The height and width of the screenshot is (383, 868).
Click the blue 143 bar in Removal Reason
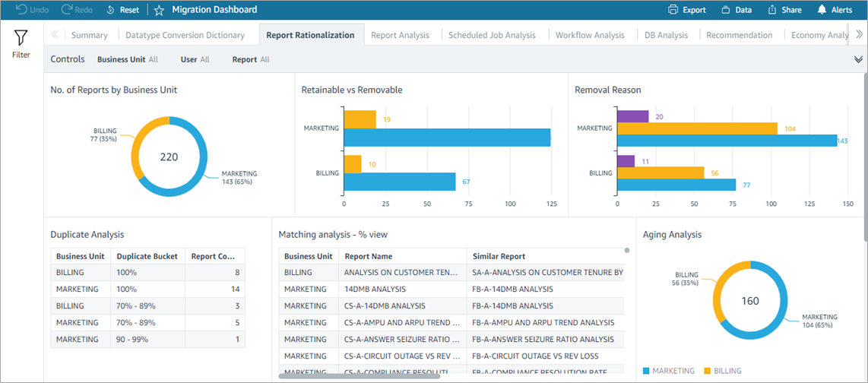(727, 141)
